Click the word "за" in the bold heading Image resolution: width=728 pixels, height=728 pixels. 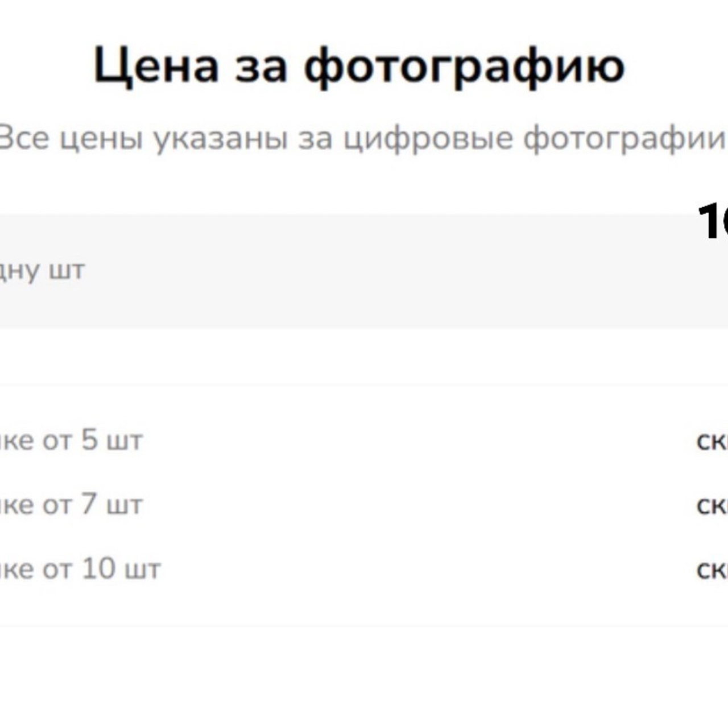tap(260, 65)
